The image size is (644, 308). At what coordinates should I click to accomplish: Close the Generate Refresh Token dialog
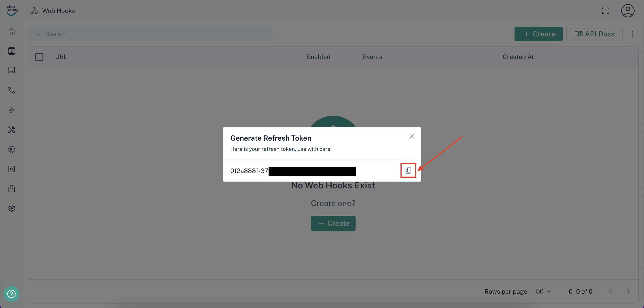click(x=412, y=136)
